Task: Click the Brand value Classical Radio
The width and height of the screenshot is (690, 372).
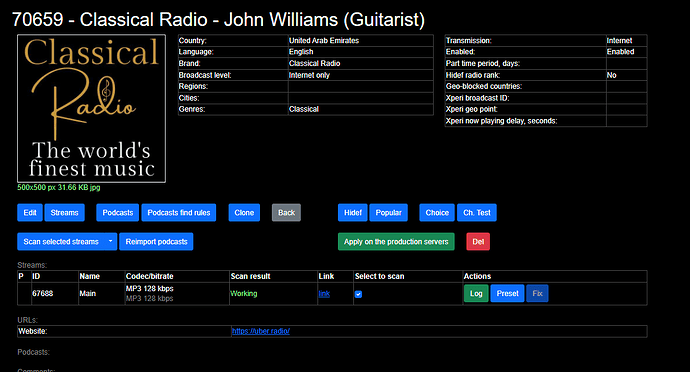Action: click(315, 63)
